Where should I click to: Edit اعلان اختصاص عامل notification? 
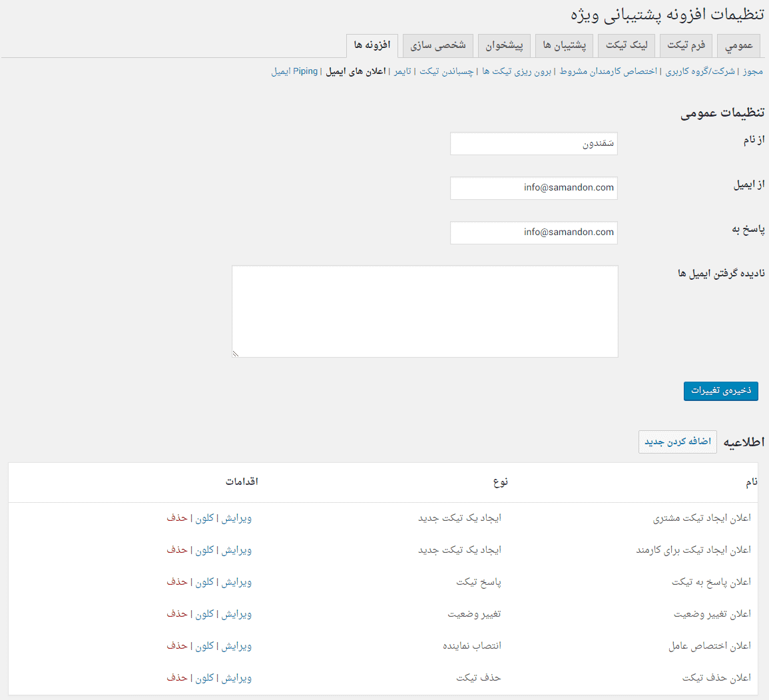tap(236, 646)
